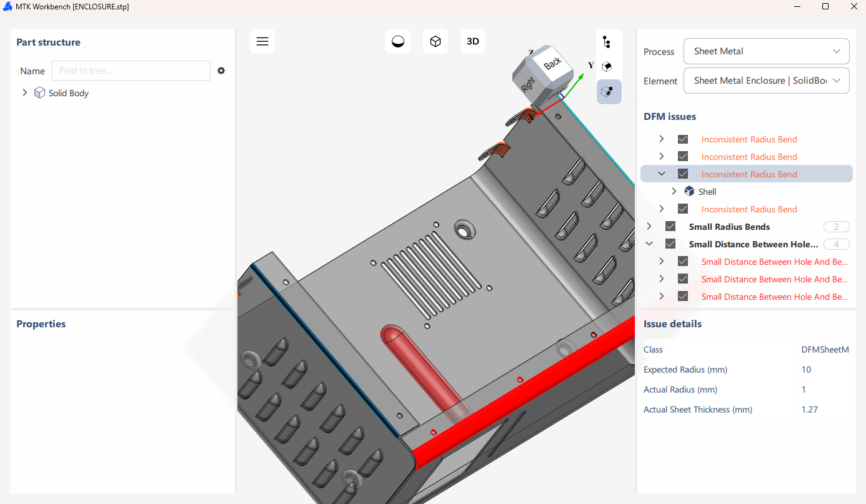
Task: Open the hamburger menu in the viewport
Action: (262, 41)
